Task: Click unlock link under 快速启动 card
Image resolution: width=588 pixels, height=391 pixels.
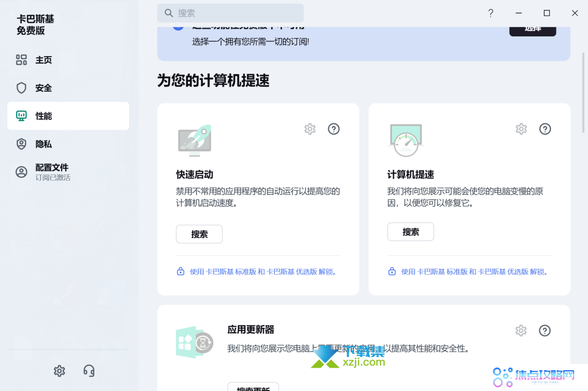Action: (x=263, y=271)
